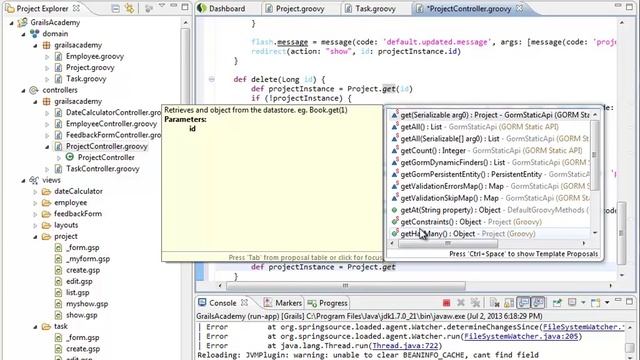Toggle Show Console When Standard Out Changes

click(x=524, y=302)
